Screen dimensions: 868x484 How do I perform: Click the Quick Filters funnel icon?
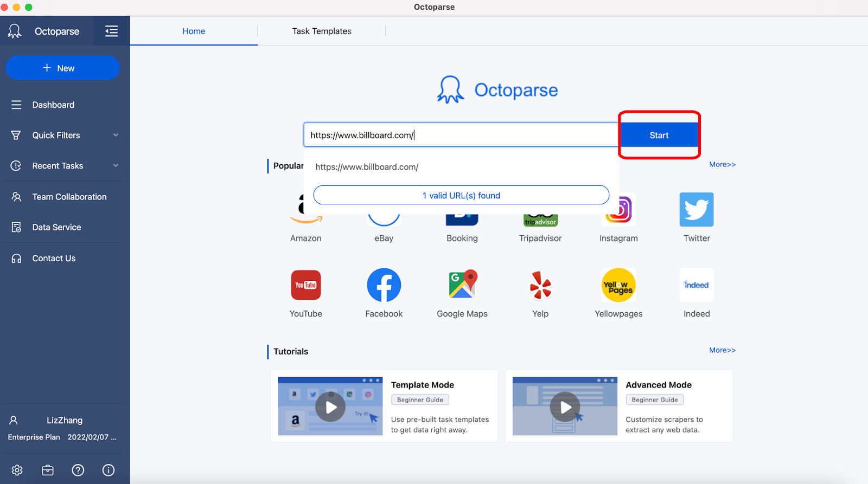[x=16, y=135]
